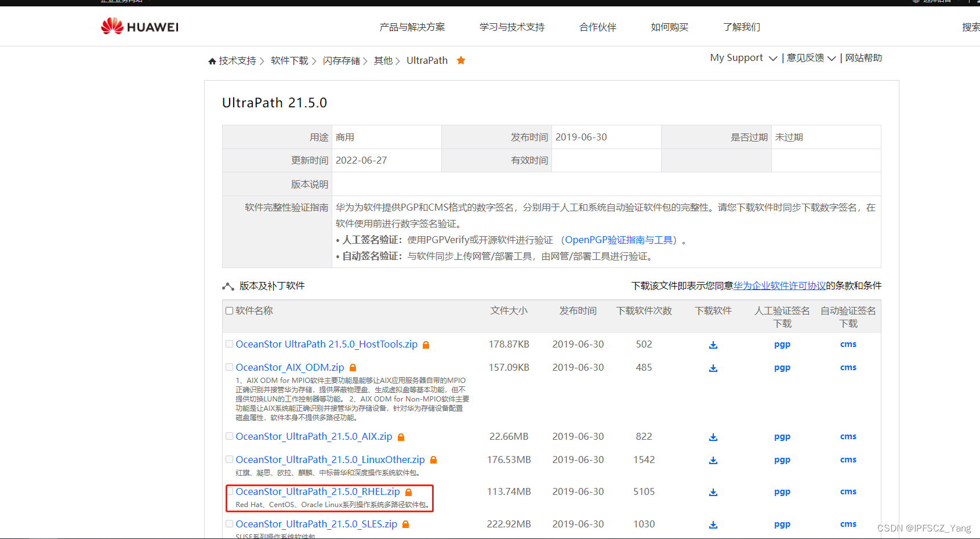Open 如何购买 menu
The width and height of the screenshot is (980, 539).
[670, 27]
